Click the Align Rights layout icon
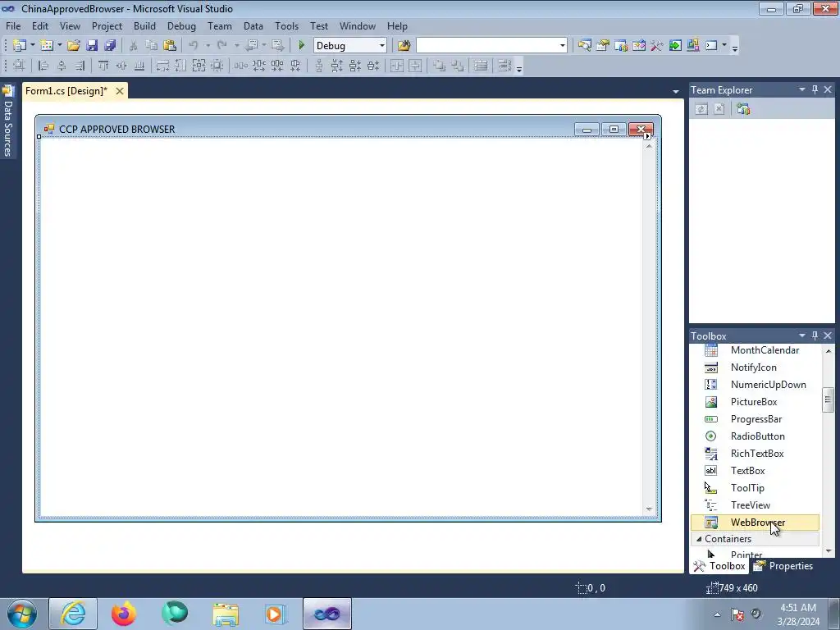 [x=80, y=66]
